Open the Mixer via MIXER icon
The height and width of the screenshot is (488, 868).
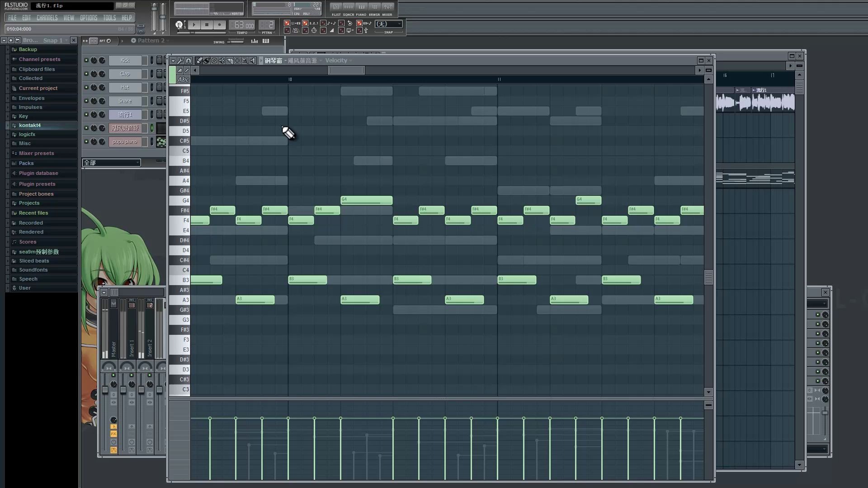point(388,7)
